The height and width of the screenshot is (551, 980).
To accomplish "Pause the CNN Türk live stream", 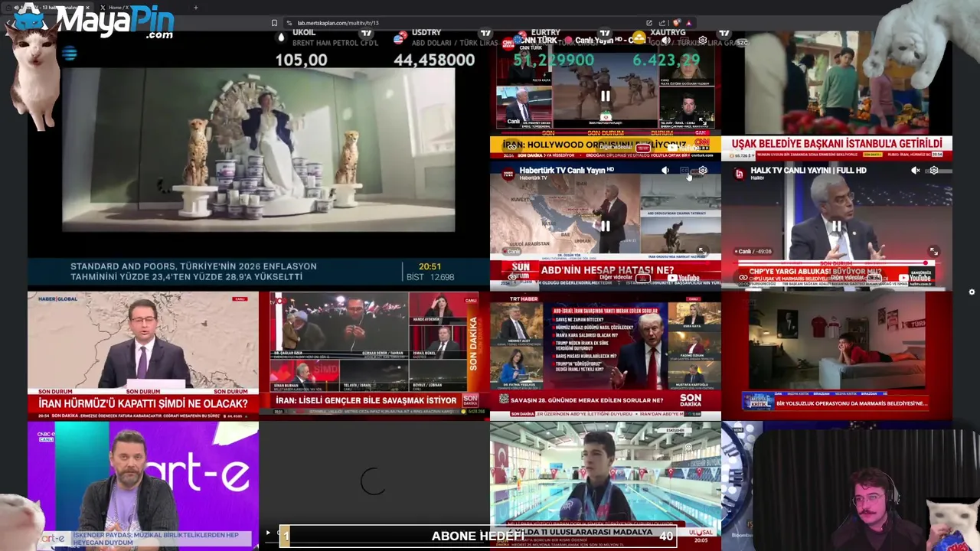I will [x=605, y=96].
